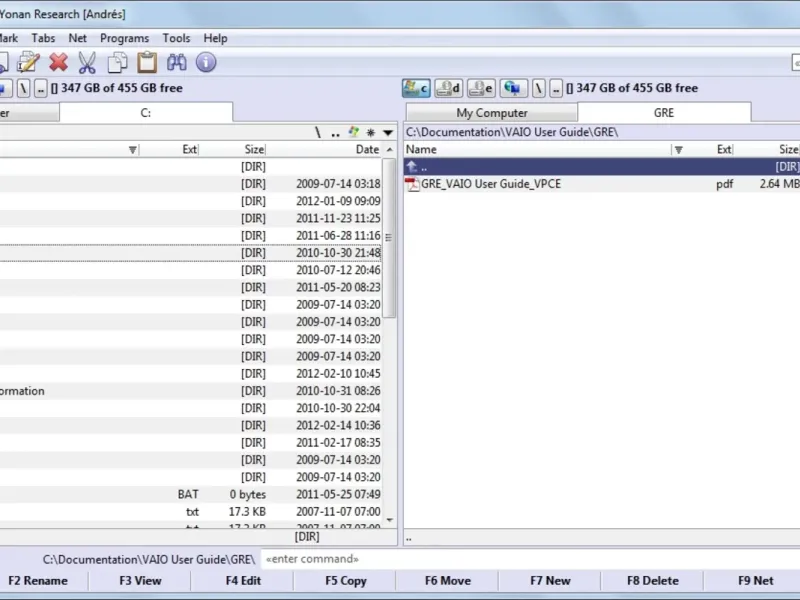Switch right panel to drive d

click(x=449, y=88)
